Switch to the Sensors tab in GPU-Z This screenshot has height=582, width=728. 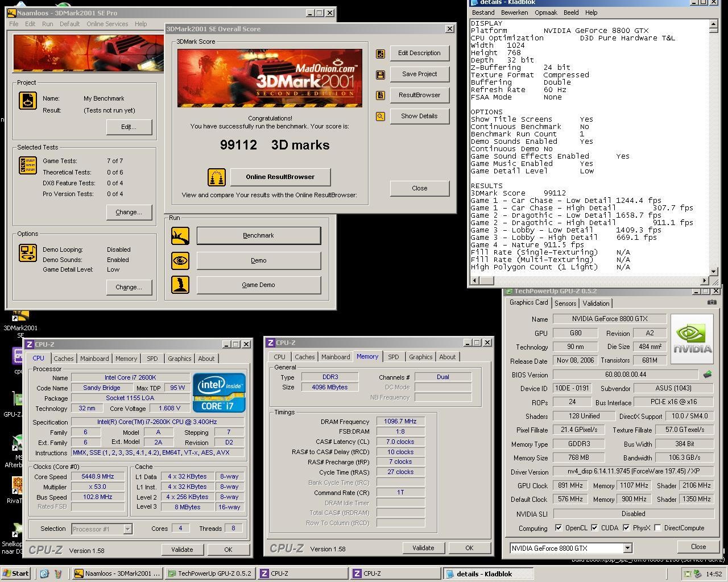(x=565, y=304)
